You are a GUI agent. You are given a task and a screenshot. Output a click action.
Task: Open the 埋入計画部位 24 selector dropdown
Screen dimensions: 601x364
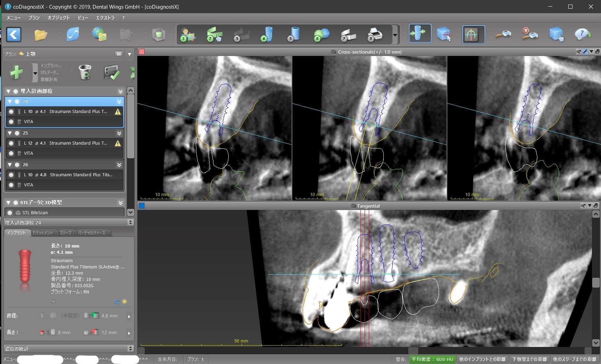pyautogui.click(x=131, y=223)
